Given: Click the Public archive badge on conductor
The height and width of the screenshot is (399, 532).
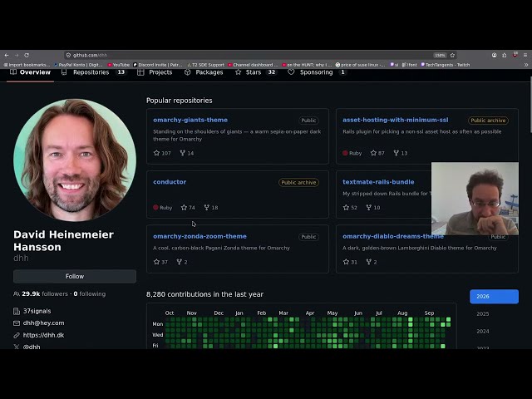Looking at the screenshot, I should pyautogui.click(x=298, y=183).
